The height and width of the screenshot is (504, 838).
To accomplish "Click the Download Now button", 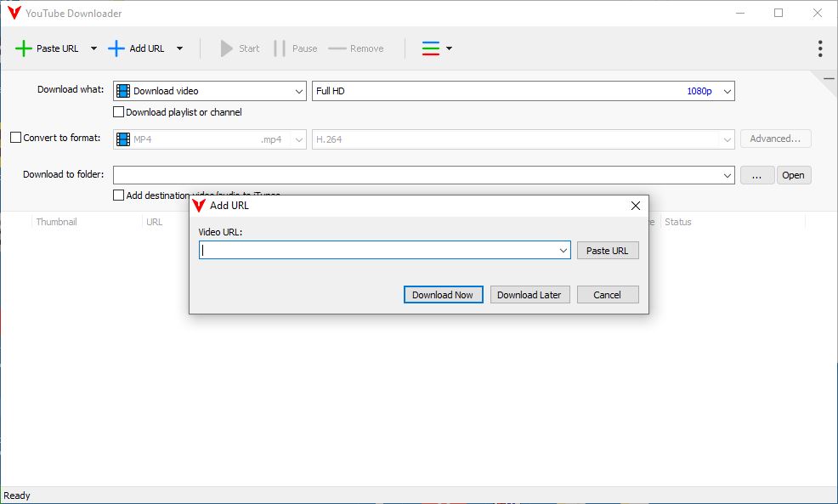I will click(x=443, y=294).
